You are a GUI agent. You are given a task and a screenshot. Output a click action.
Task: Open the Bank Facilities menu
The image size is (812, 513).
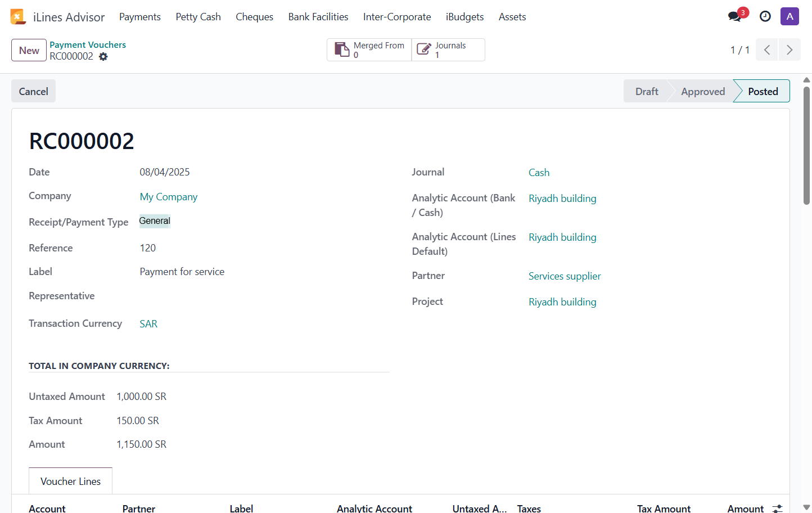(318, 17)
